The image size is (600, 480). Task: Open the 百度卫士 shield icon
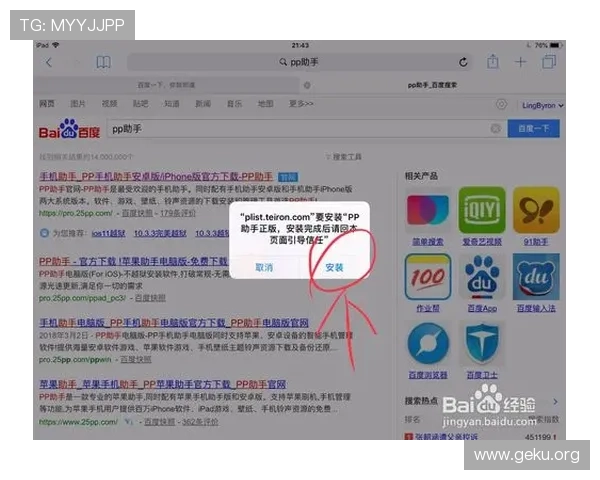coord(482,343)
